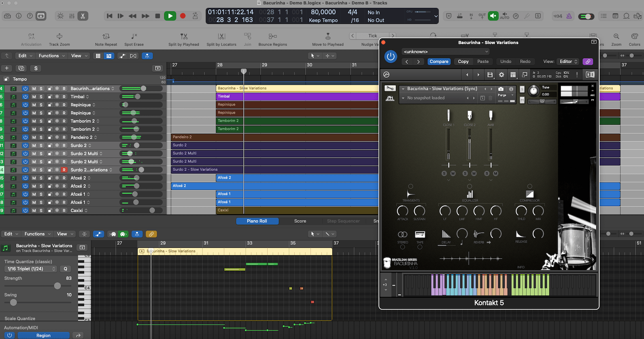This screenshot has height=339, width=644.
Task: Toggle the Cycle mode button
Action: 195,16
